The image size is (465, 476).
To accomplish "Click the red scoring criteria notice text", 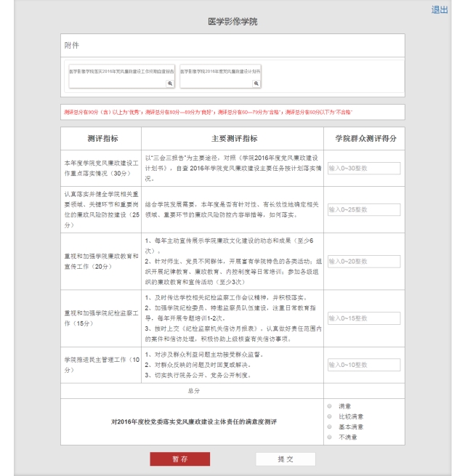I will pyautogui.click(x=208, y=113).
